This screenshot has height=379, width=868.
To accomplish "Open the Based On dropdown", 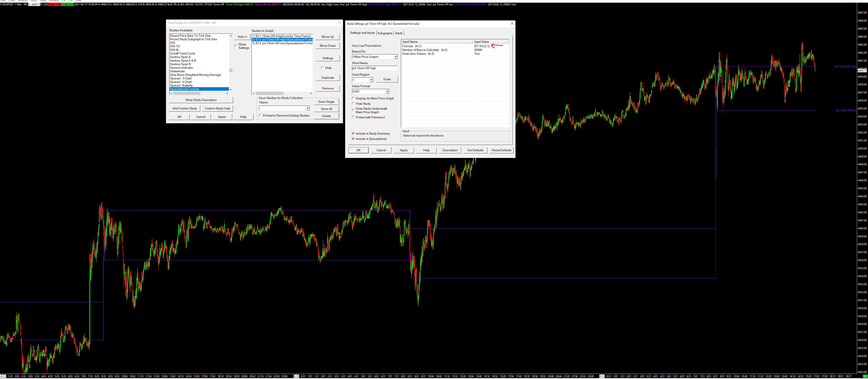I will click(x=396, y=57).
